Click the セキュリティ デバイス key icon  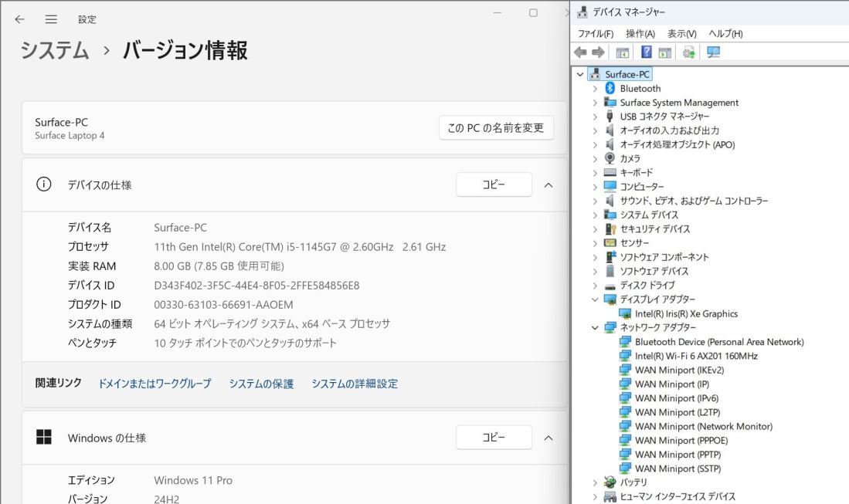click(610, 228)
